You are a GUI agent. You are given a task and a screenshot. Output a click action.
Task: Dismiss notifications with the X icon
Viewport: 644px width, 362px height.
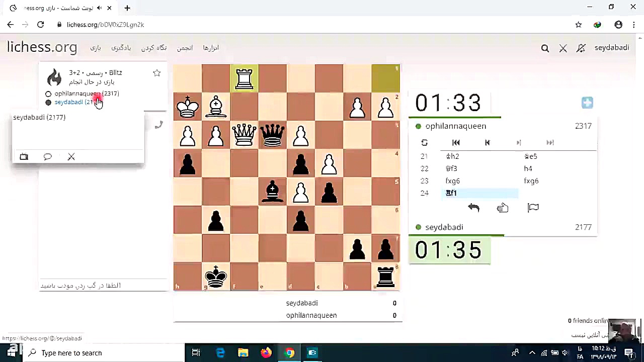563,48
